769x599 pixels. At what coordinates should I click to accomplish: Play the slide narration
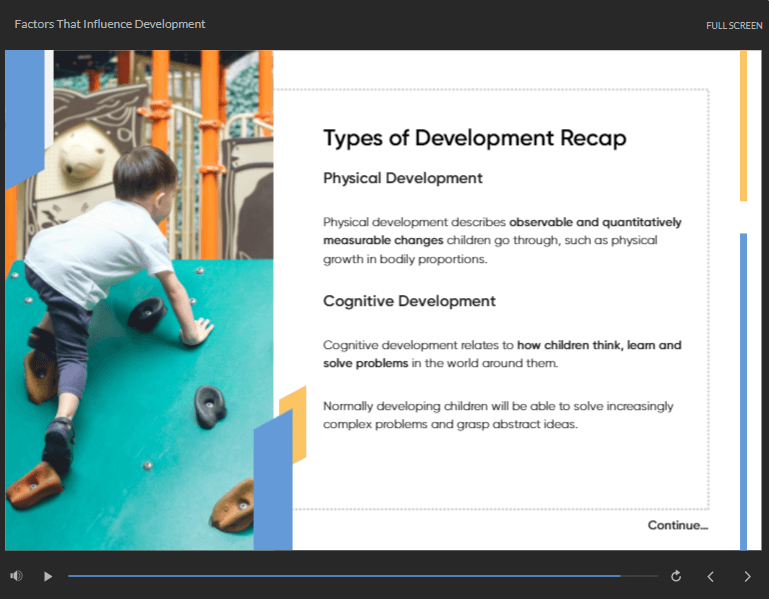(x=48, y=576)
